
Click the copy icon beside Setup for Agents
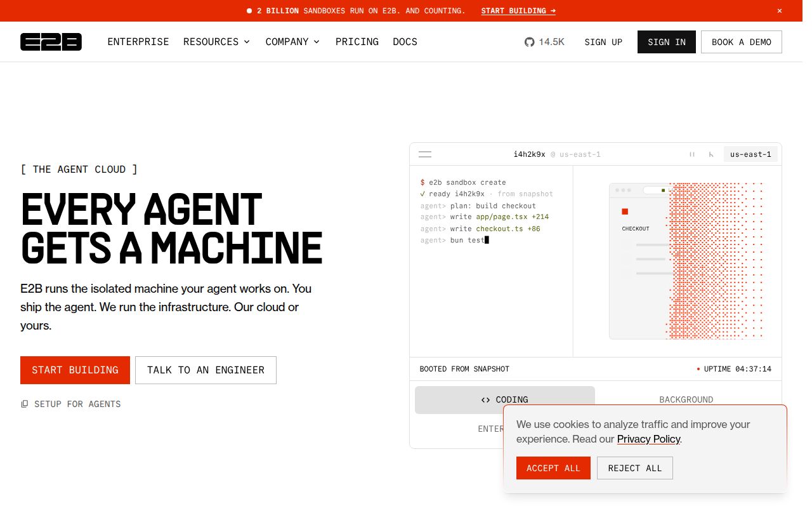25,404
